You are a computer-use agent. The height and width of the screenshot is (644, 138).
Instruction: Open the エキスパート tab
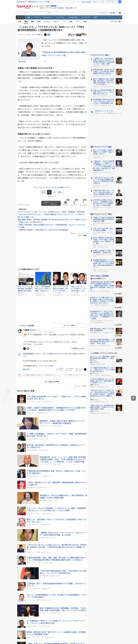pos(48,17)
